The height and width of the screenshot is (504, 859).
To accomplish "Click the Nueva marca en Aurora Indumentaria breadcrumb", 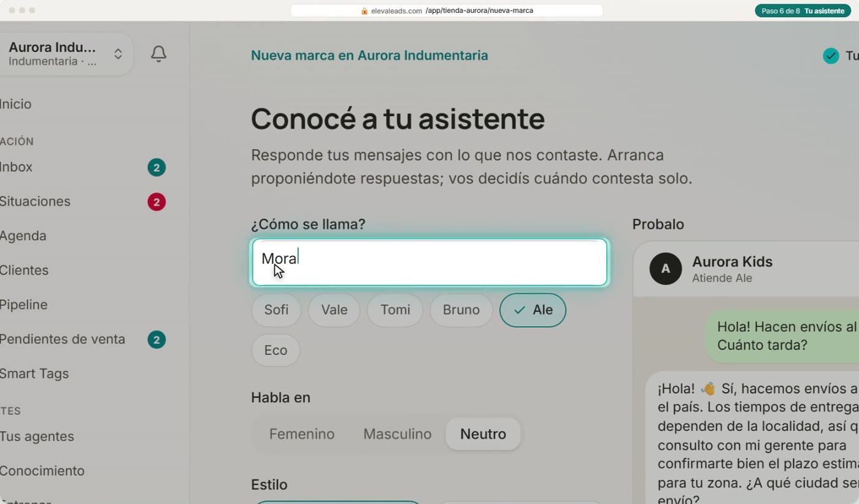I will click(369, 56).
